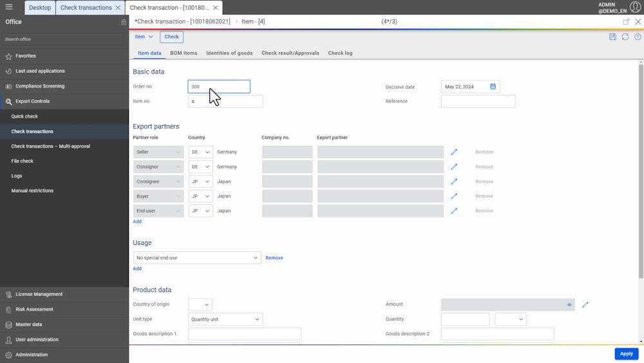Expand the Usage No special end-use dropdown
644x363 pixels.
point(197,258)
